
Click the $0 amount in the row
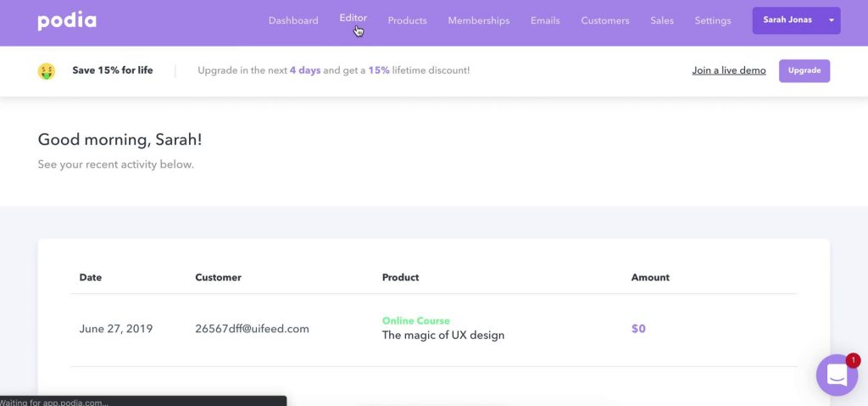coord(638,329)
